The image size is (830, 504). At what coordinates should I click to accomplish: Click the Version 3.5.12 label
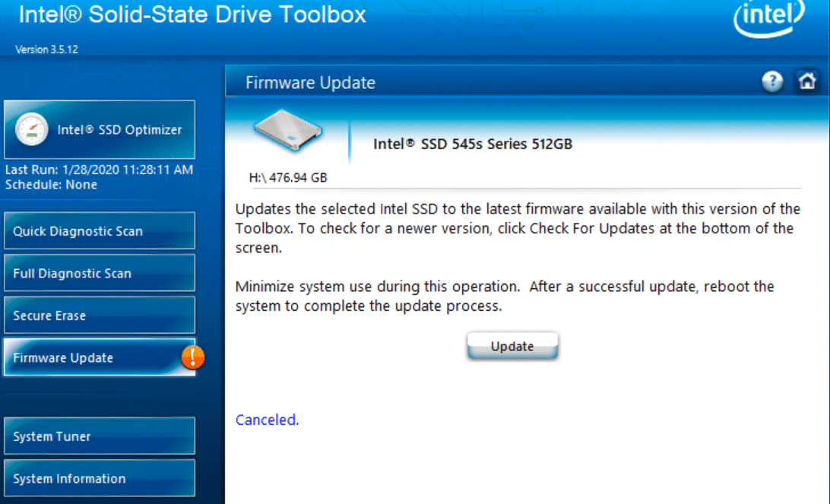click(46, 49)
